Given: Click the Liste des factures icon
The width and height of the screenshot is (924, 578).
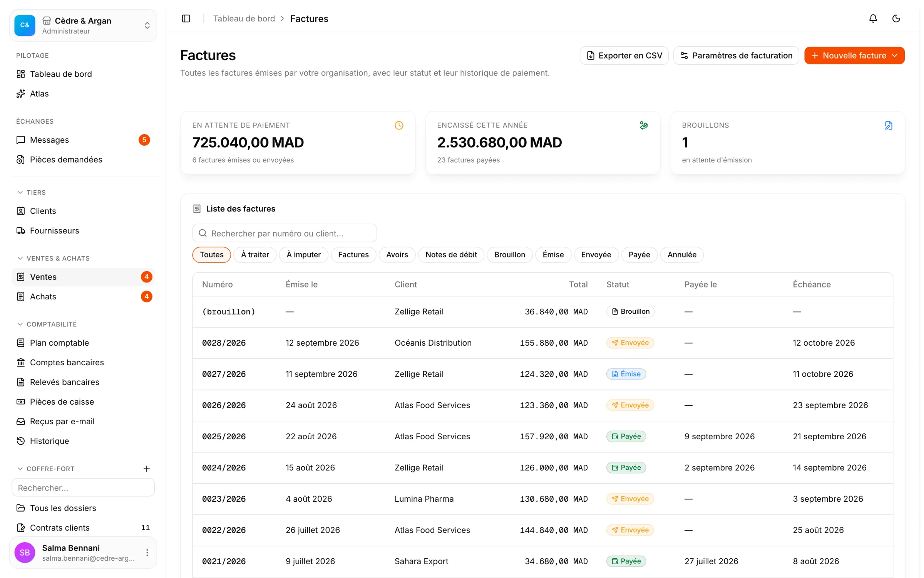Looking at the screenshot, I should click(197, 208).
